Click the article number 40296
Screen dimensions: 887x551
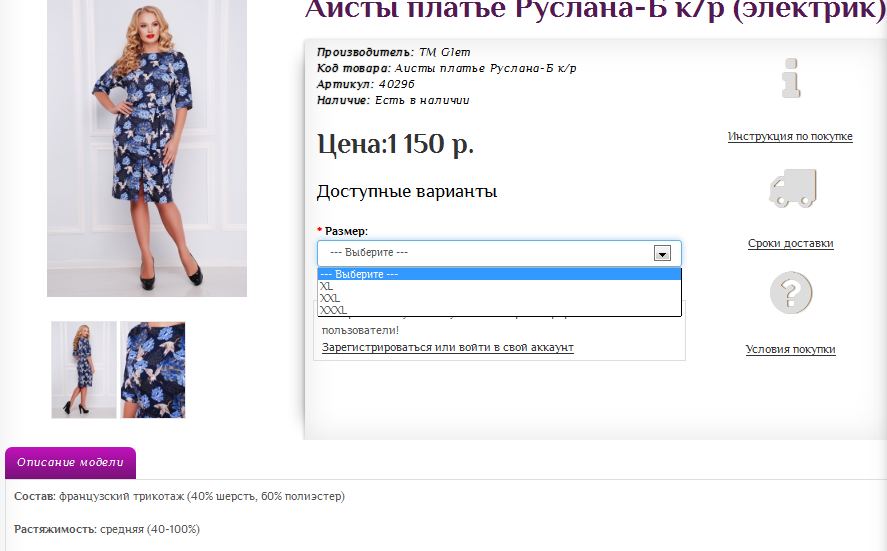397,84
